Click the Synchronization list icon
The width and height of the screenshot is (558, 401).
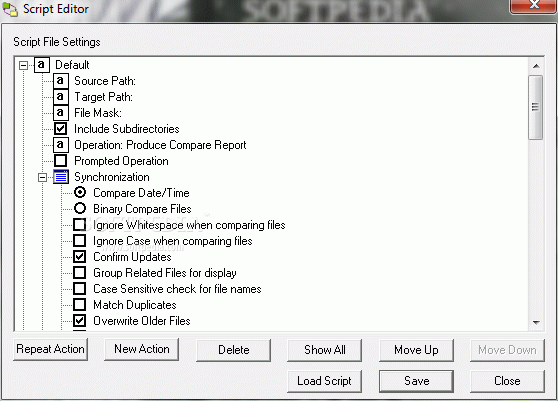[61, 177]
